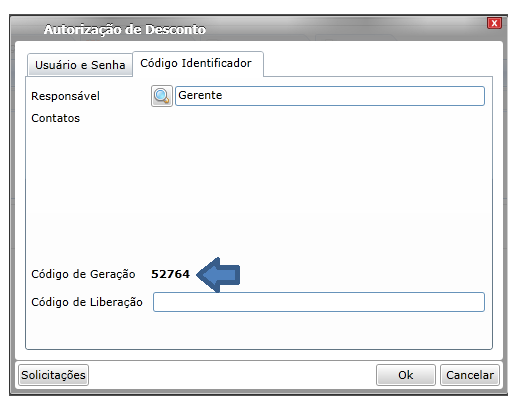The height and width of the screenshot is (403, 517).
Task: Click the Autorização de Desconto title bar
Action: point(258,29)
